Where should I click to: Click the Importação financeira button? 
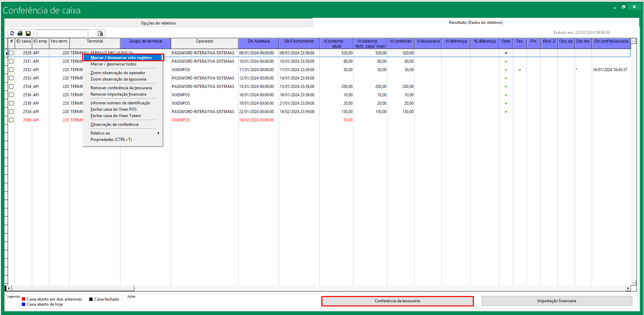coord(556,301)
